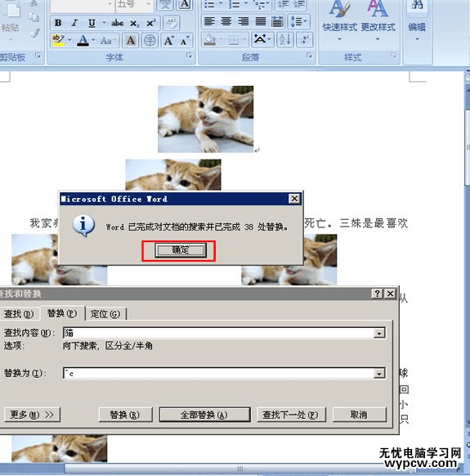Click the phonetic guide (變) icon
This screenshot has height=476, width=470.
[165, 4]
